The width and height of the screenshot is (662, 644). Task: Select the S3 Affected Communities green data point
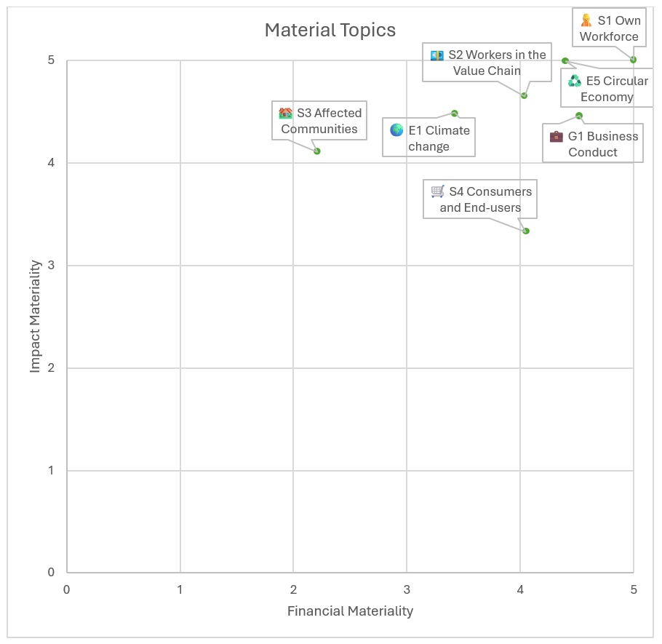[317, 151]
